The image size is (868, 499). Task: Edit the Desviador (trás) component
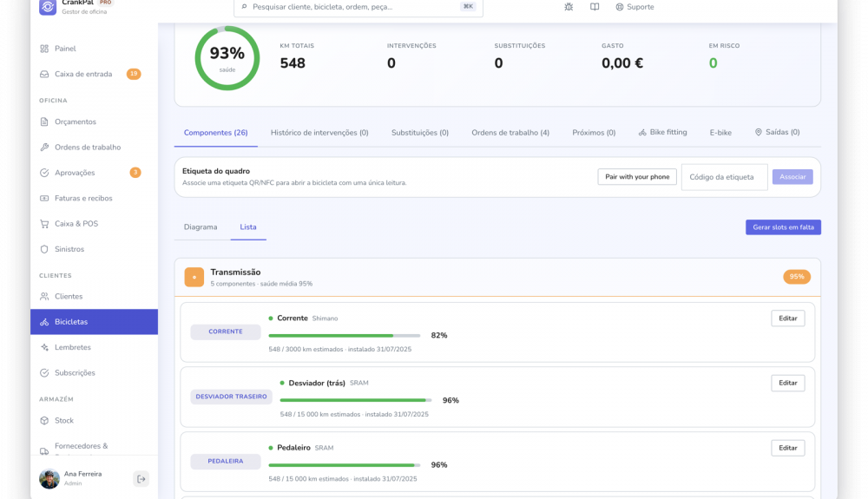pos(788,383)
